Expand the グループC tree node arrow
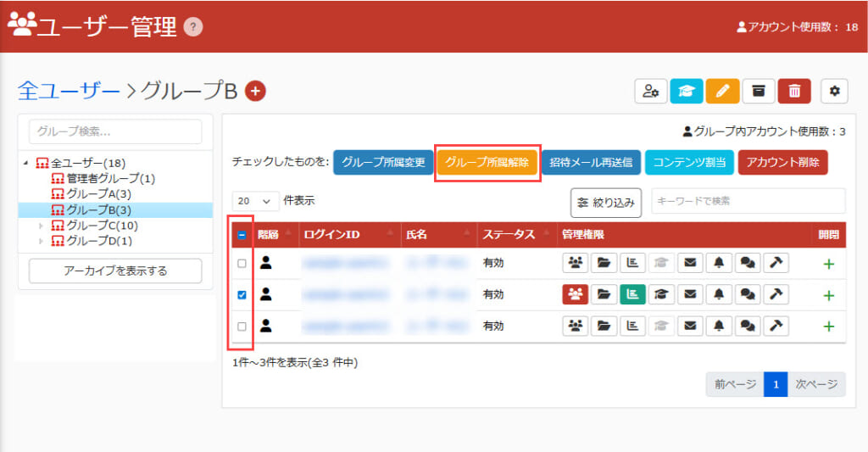This screenshot has width=868, height=452. click(41, 226)
